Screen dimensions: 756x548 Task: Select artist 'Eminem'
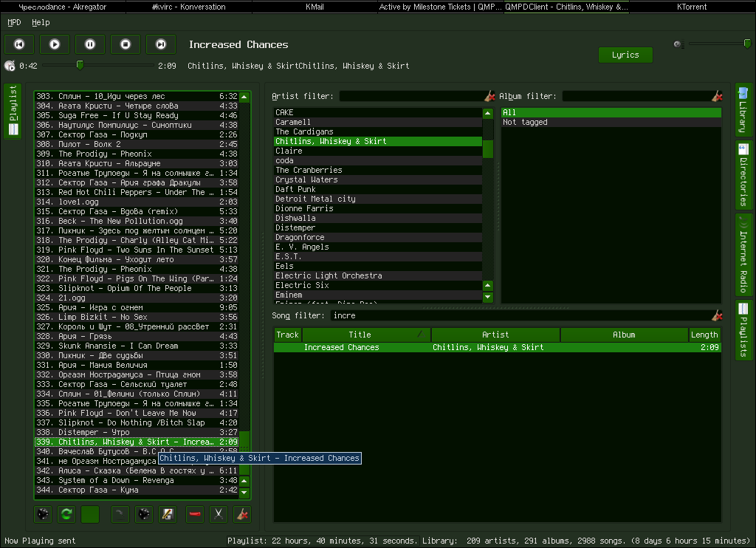click(x=378, y=295)
